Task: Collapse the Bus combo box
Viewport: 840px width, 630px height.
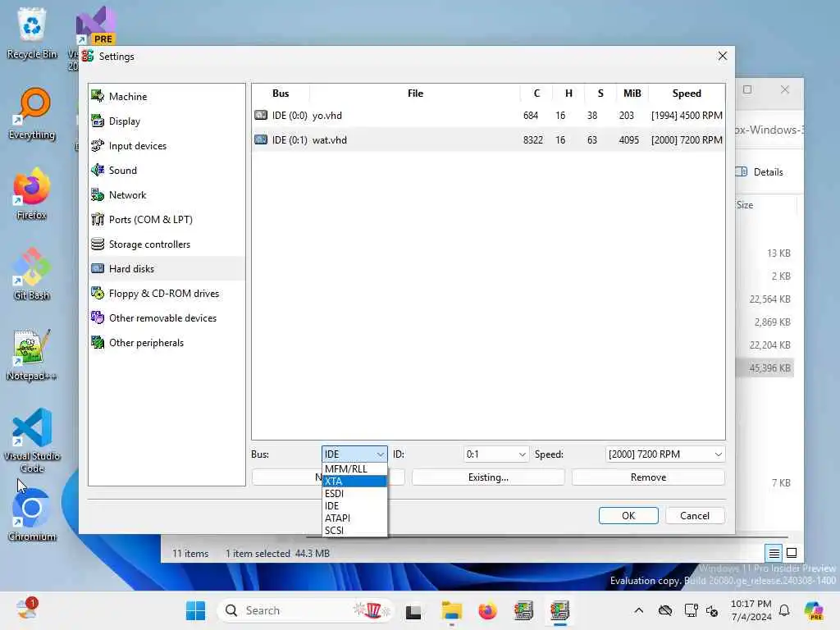Action: pyautogui.click(x=354, y=454)
